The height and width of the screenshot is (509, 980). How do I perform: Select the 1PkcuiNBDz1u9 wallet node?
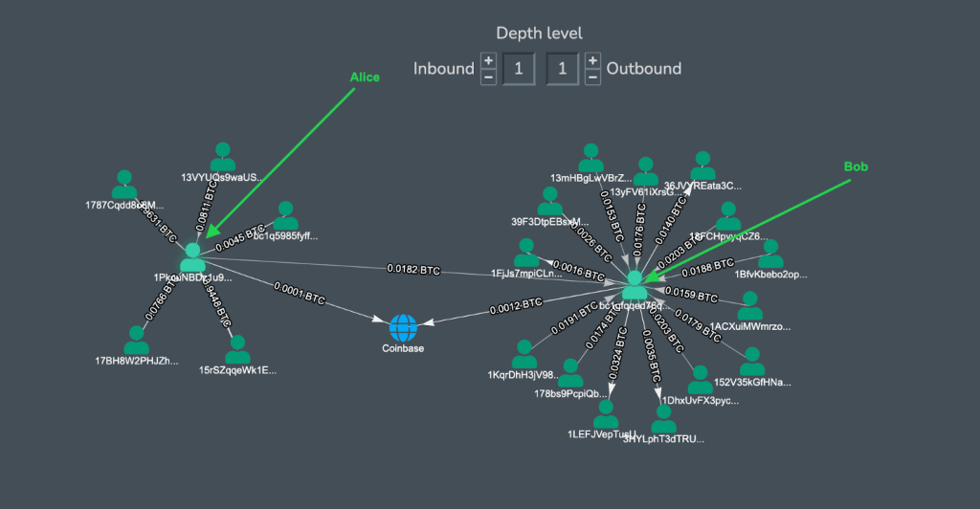[x=192, y=257]
